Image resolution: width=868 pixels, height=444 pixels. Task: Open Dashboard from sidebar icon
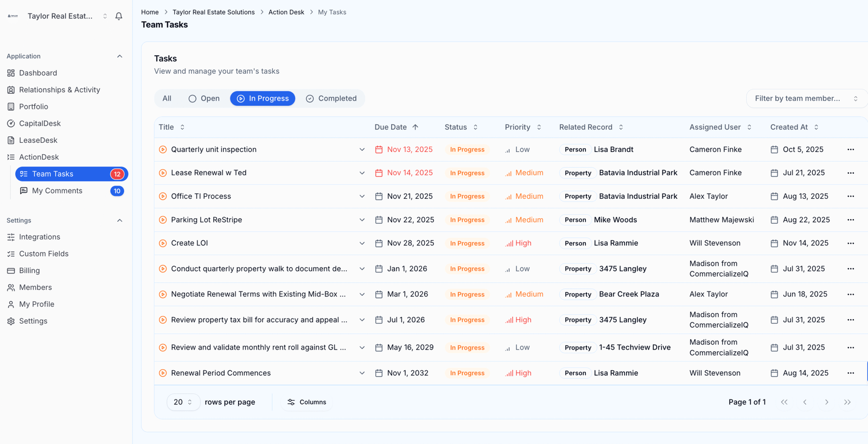click(x=11, y=73)
